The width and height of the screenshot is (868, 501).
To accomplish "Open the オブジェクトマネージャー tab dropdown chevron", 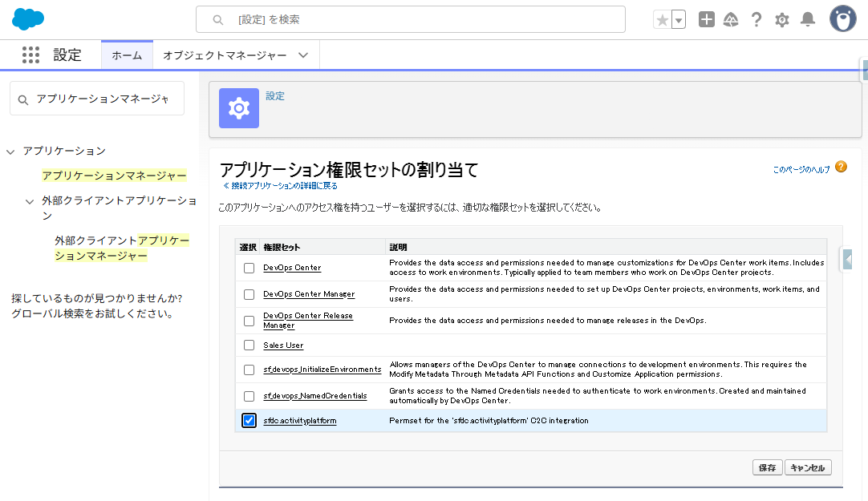I will pos(302,55).
